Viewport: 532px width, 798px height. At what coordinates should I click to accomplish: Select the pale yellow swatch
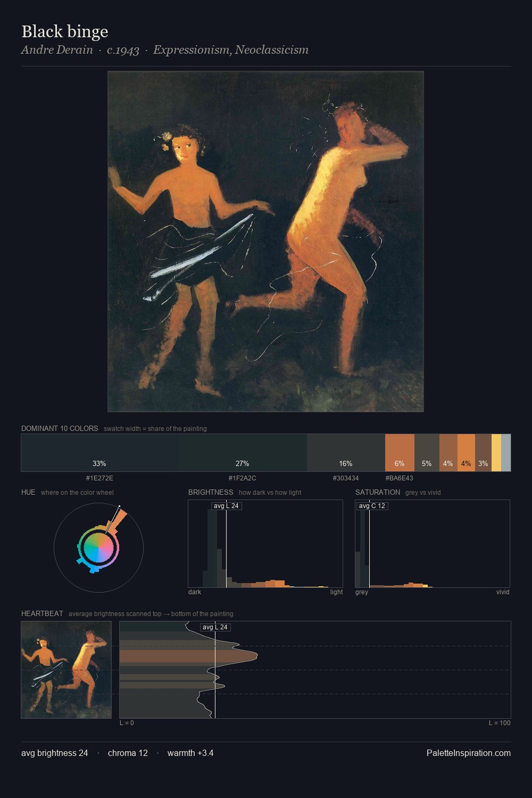(496, 453)
